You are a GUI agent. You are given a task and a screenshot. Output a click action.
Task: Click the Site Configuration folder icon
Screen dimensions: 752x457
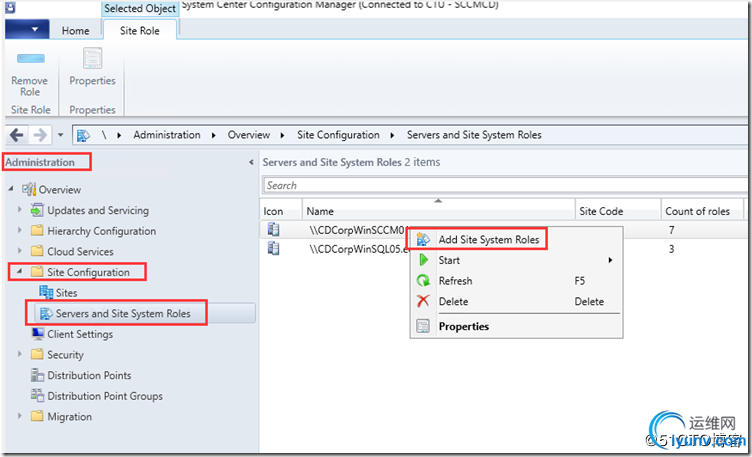37,272
